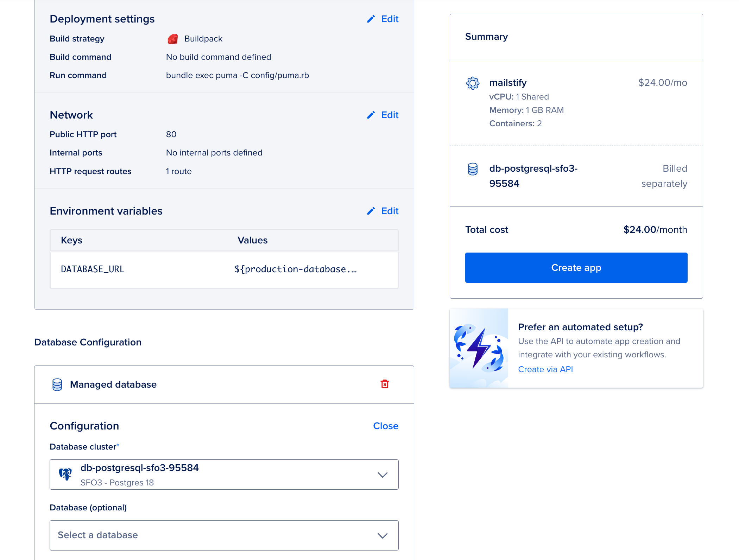This screenshot has width=739, height=560.
Task: Click the Create app button
Action: pyautogui.click(x=576, y=267)
